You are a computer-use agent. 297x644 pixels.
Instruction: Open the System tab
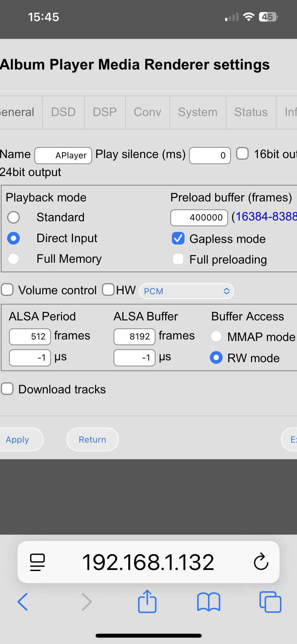tap(198, 112)
